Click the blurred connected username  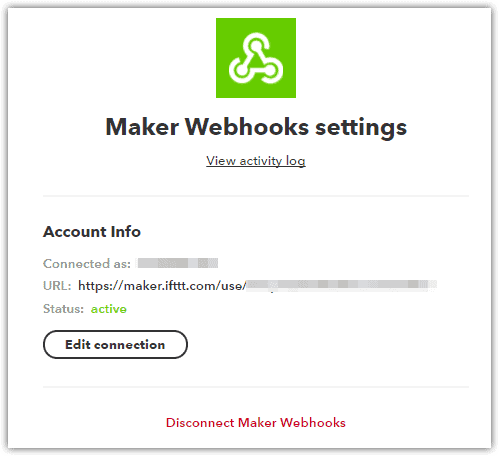[177, 263]
